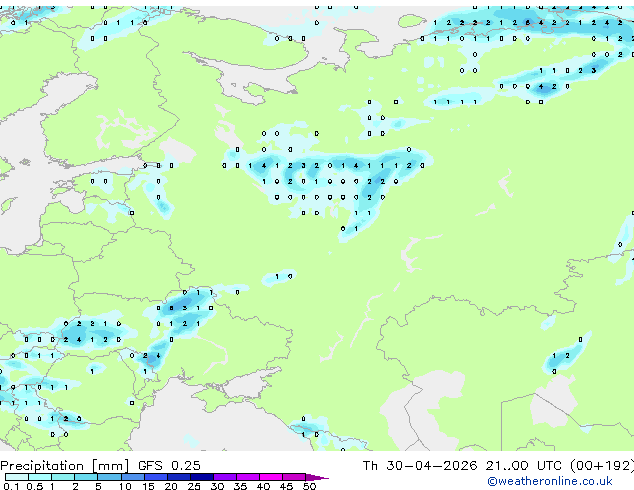The image size is (634, 490).
Task: Click the '15' legend label
Action: tap(148, 486)
